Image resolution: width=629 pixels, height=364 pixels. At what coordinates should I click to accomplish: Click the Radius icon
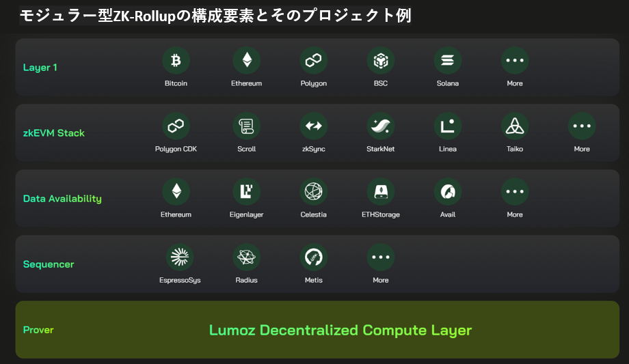click(x=247, y=257)
